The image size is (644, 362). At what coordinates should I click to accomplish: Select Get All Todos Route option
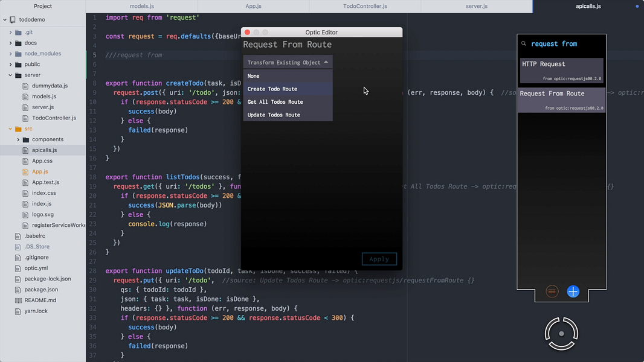(288, 102)
